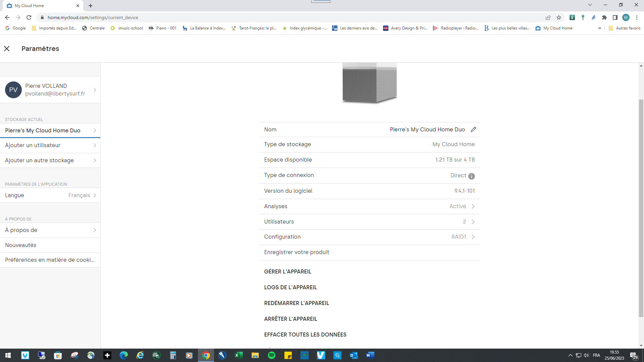This screenshot has height=362, width=644.
Task: Click Enregistrer votre produit link
Action: 297,252
